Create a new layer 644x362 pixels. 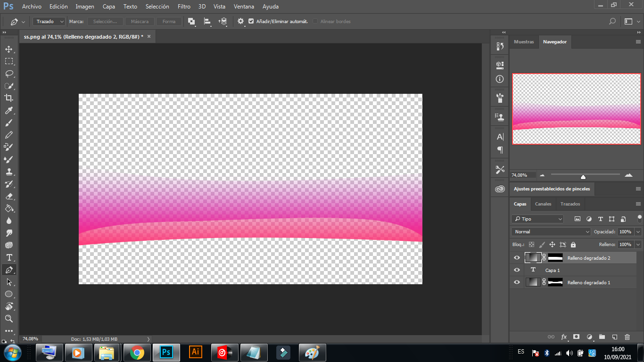614,337
